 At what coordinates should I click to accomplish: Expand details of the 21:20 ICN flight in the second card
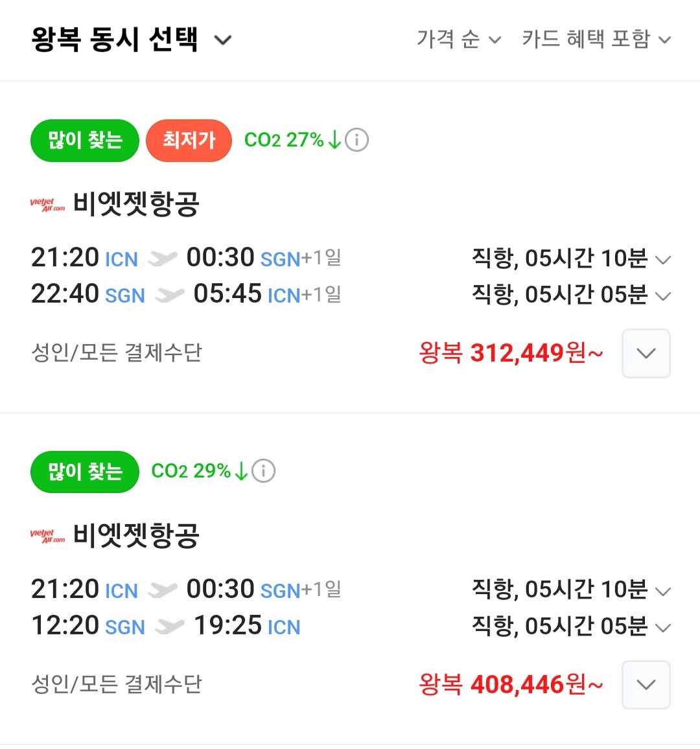[662, 591]
